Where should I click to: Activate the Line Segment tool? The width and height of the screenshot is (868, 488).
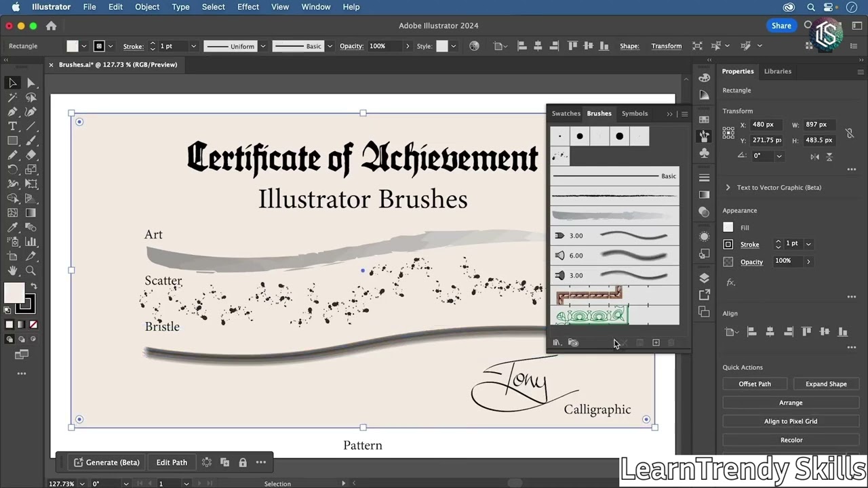click(x=31, y=126)
